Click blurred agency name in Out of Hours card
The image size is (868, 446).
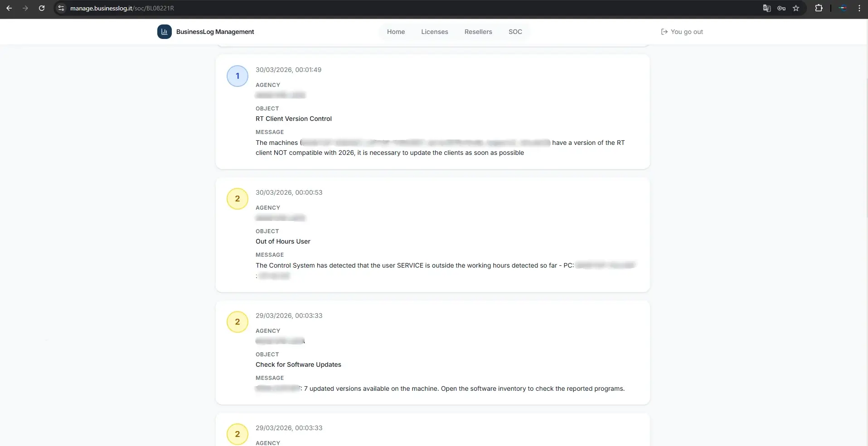pos(281,218)
